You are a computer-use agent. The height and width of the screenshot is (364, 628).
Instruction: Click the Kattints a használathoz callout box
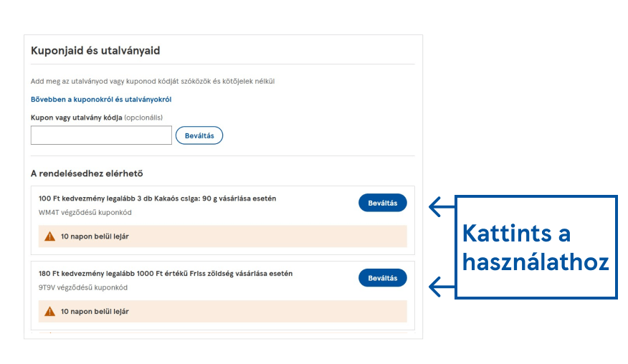click(536, 247)
